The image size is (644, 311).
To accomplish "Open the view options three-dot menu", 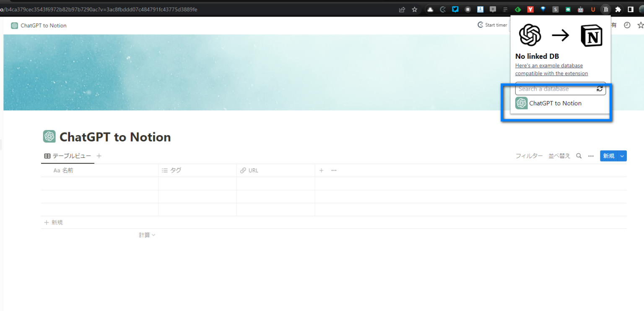I will pyautogui.click(x=591, y=156).
